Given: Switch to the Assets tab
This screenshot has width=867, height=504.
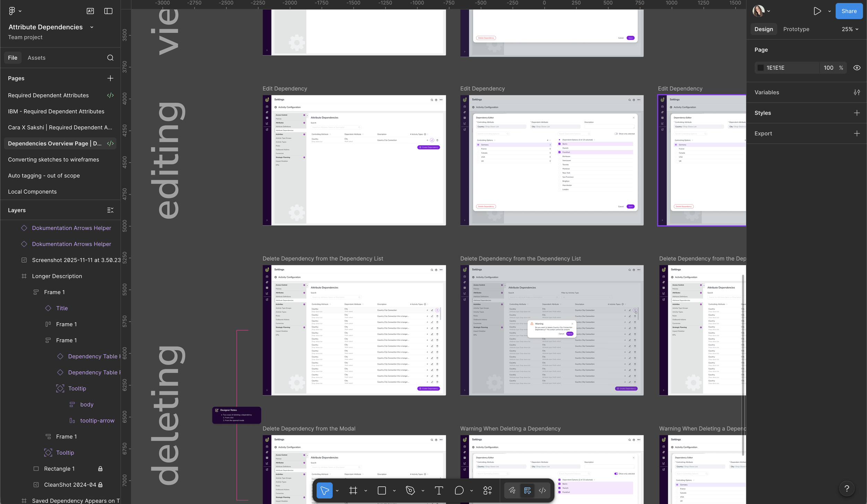Looking at the screenshot, I should pyautogui.click(x=36, y=58).
